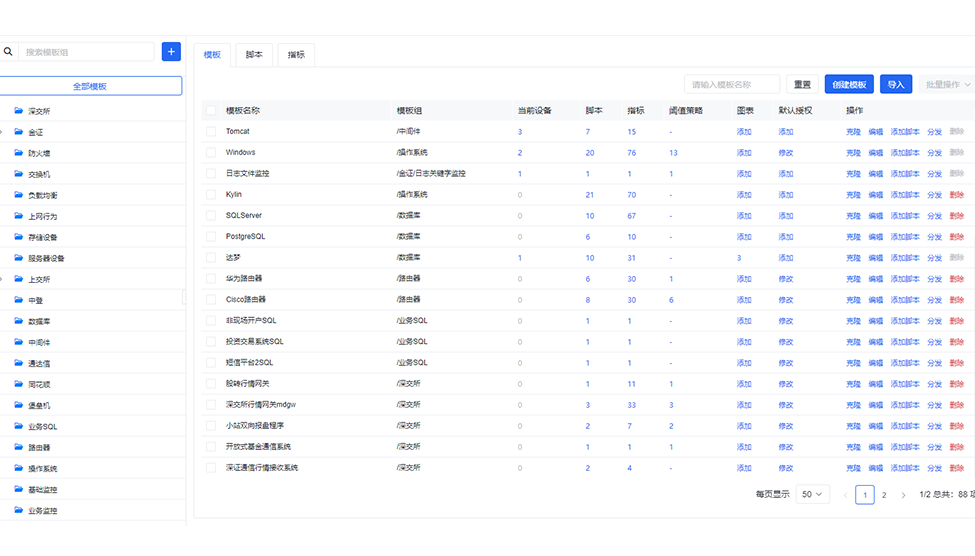Click the folder icon next to 通达信
This screenshot has height=556, width=975.
tap(19, 363)
